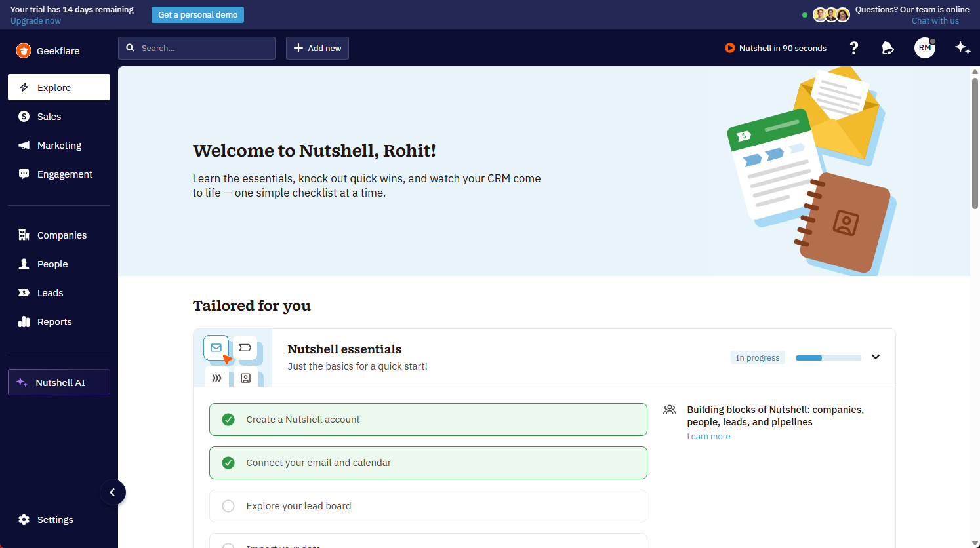Click the Chat with us link
This screenshot has width=980, height=548.
coord(935,21)
